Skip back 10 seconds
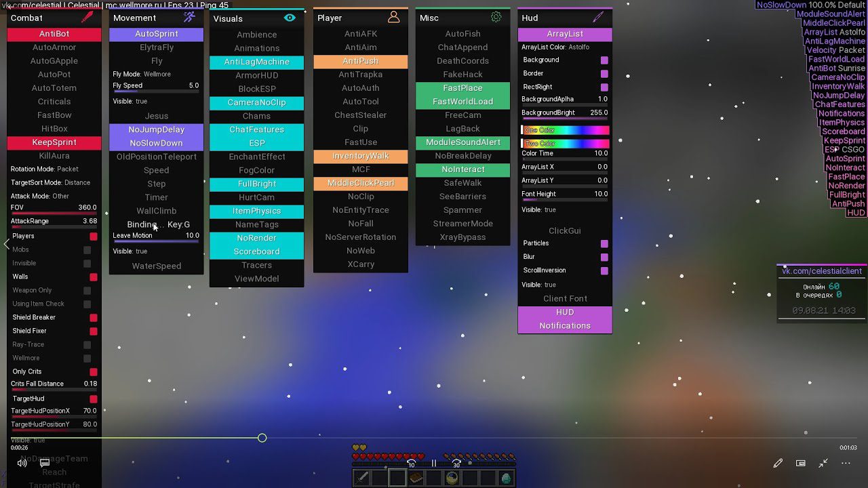 (x=411, y=463)
